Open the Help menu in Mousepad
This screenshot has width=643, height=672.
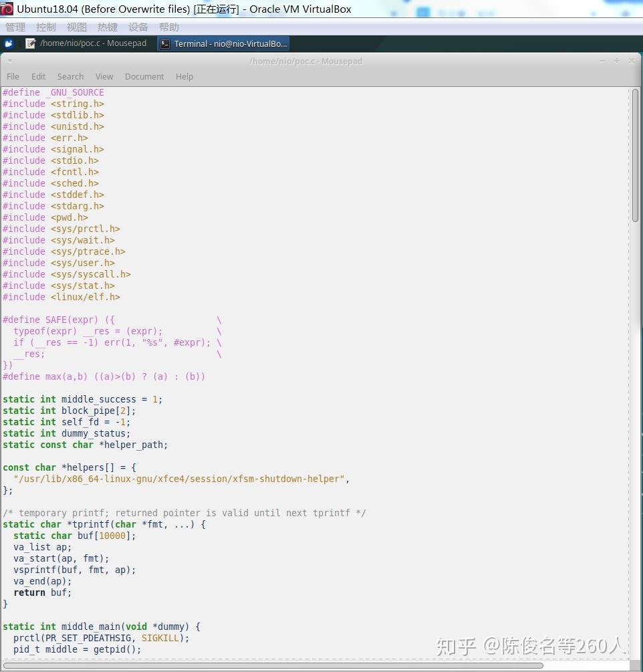[x=184, y=77]
